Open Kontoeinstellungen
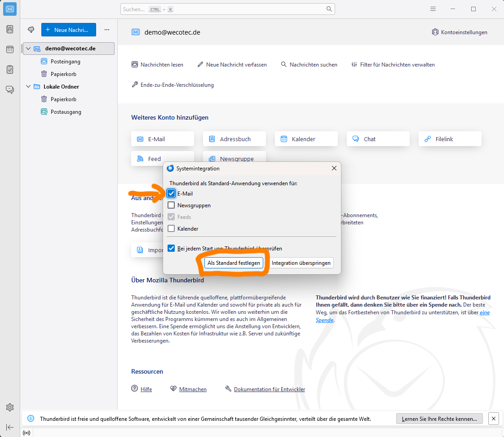Screen dimensions: 504x437 [x=460, y=32]
